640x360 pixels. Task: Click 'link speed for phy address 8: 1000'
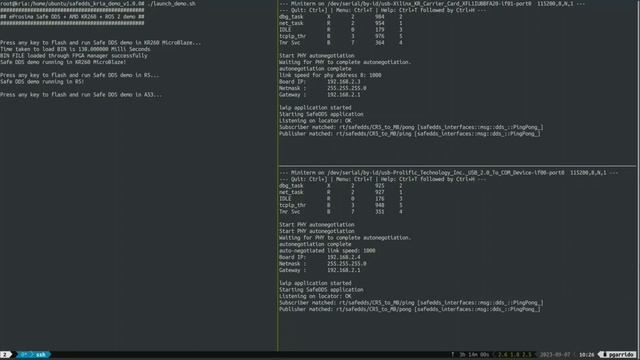330,75
